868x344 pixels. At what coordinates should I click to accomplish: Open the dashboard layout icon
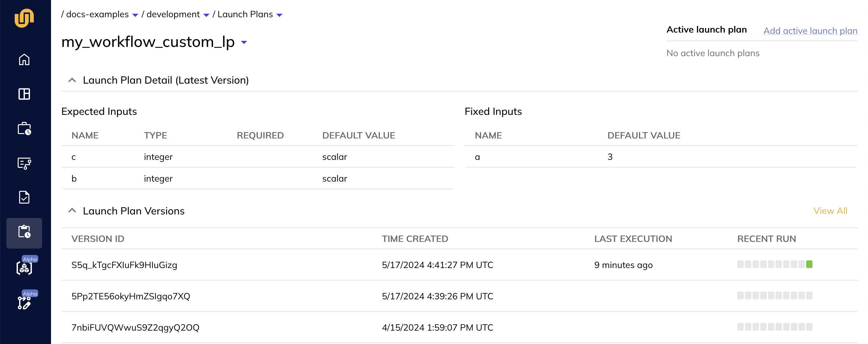coord(24,94)
